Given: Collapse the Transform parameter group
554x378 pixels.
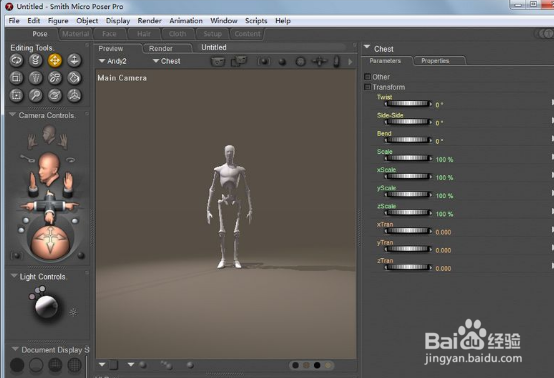Looking at the screenshot, I should coord(367,87).
